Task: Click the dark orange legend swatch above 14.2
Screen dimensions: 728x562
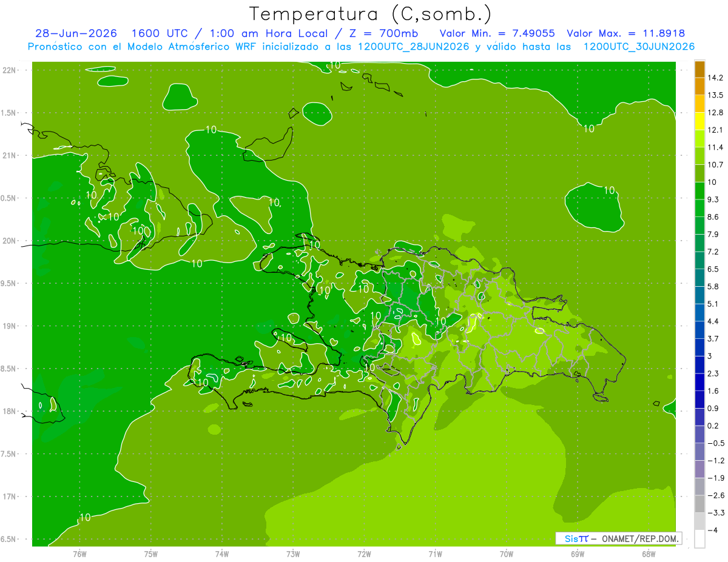Action: (x=699, y=69)
